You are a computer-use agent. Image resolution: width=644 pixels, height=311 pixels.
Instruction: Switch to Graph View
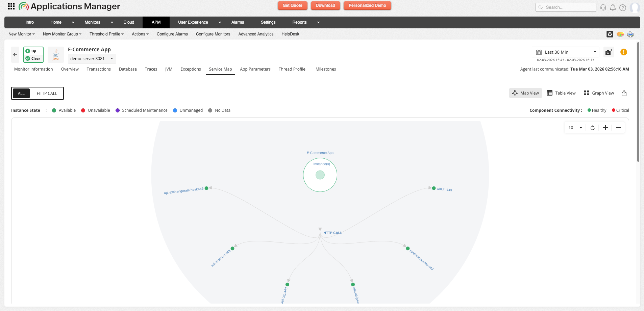[x=599, y=93]
